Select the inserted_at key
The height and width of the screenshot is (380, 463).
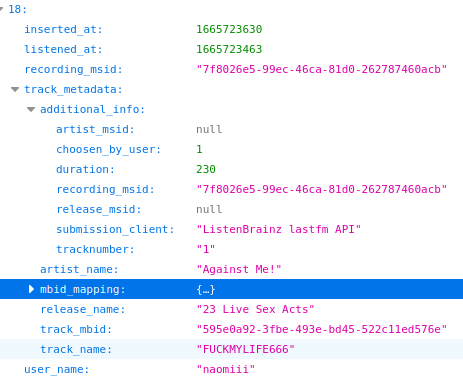63,29
